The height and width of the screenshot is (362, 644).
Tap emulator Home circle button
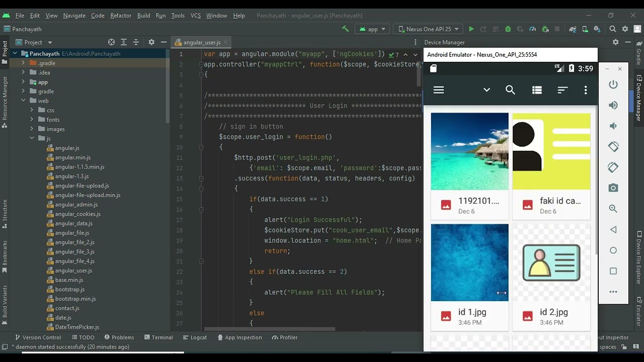click(x=613, y=250)
